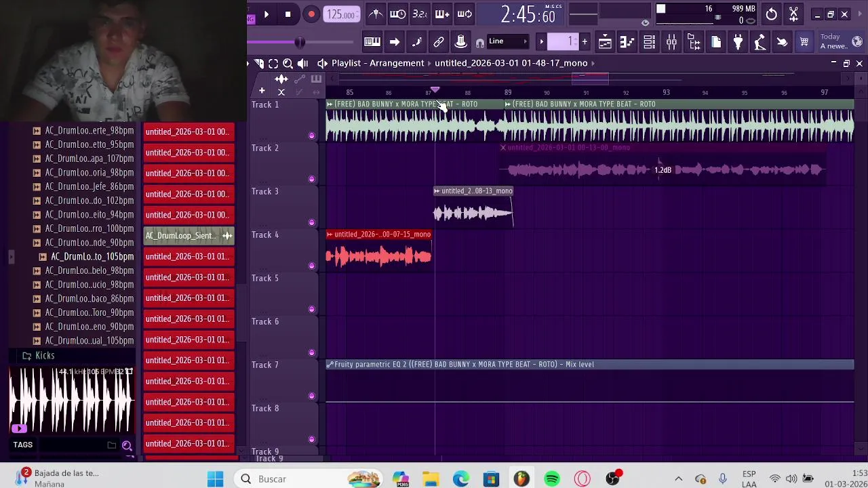Open plugin picker plug icon

[x=738, y=42]
